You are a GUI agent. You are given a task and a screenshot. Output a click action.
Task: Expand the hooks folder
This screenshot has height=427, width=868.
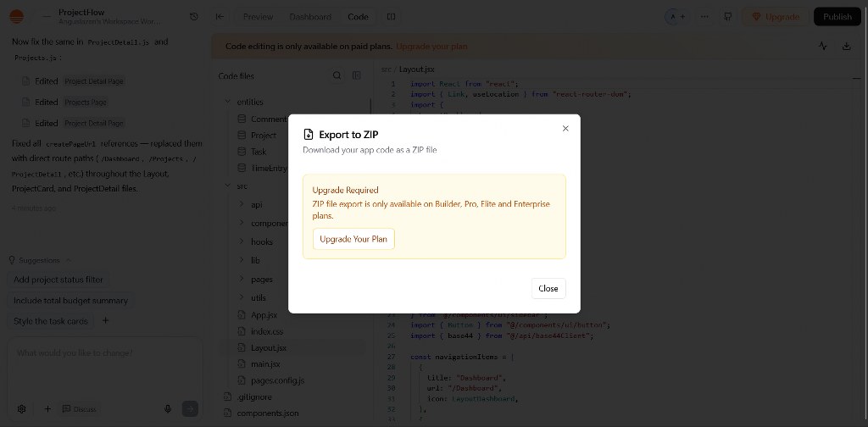260,241
